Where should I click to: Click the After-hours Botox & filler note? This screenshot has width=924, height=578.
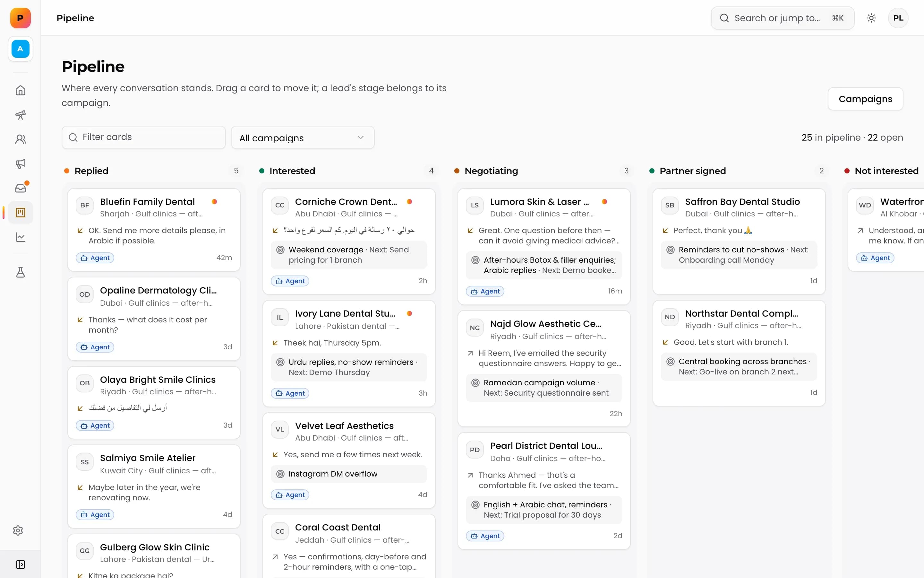[x=544, y=265]
